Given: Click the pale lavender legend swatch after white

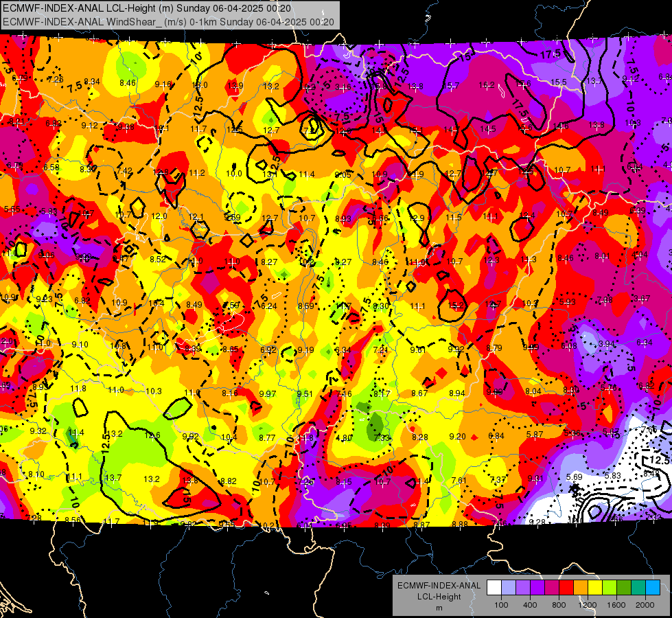Looking at the screenshot, I should pyautogui.click(x=509, y=587).
